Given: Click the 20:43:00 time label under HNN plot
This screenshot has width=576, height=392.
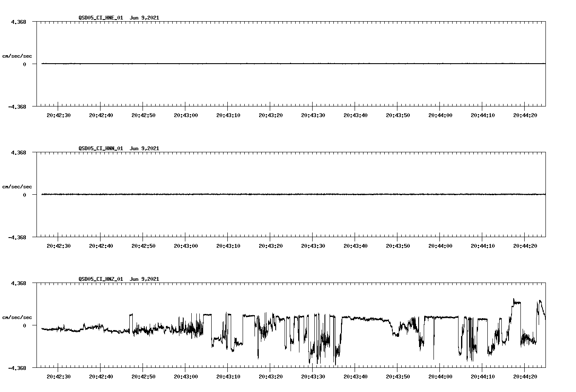Looking at the screenshot, I should coord(186,246).
